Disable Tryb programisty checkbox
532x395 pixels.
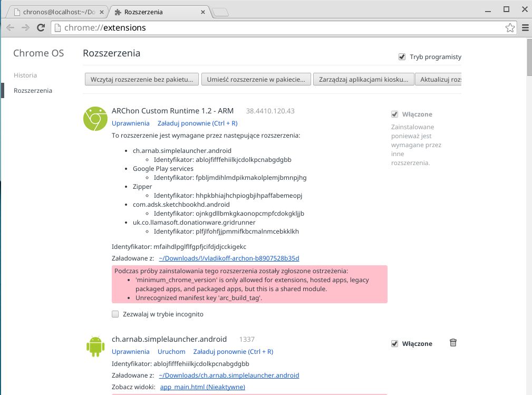tap(402, 56)
